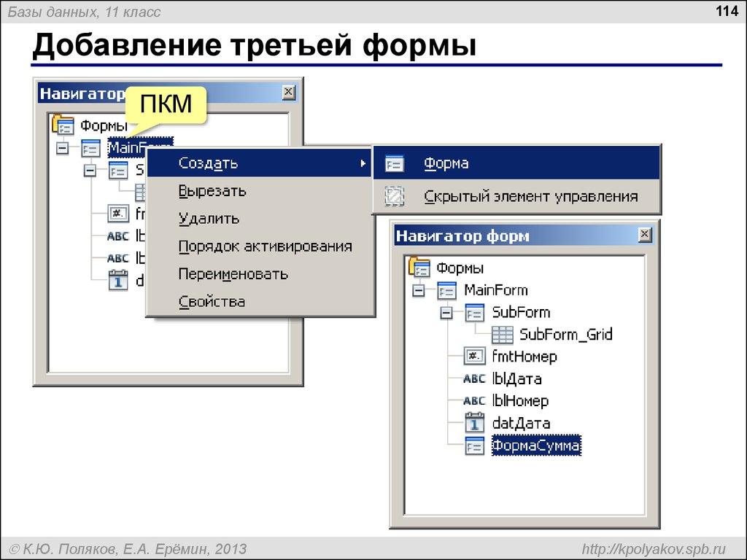The image size is (747, 560).
Task: Click the Скрытый элемент управления icon
Action: [x=395, y=197]
